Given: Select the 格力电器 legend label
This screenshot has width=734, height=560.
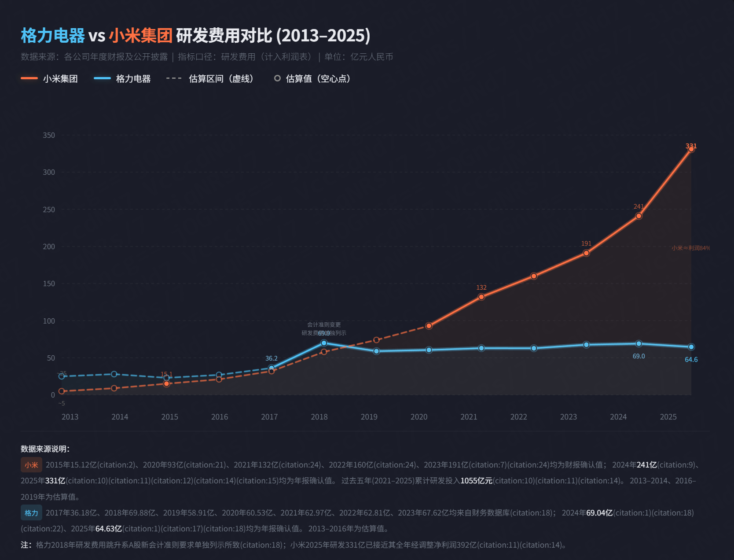Looking at the screenshot, I should coord(133,79).
